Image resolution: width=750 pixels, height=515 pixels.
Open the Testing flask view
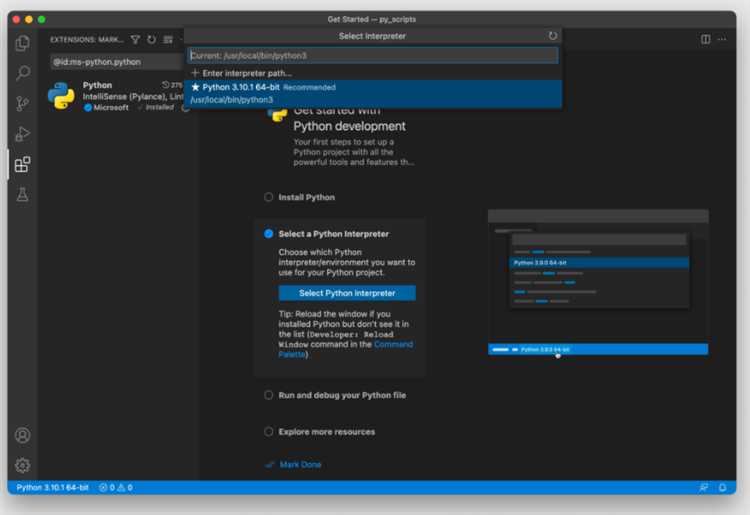(22, 195)
